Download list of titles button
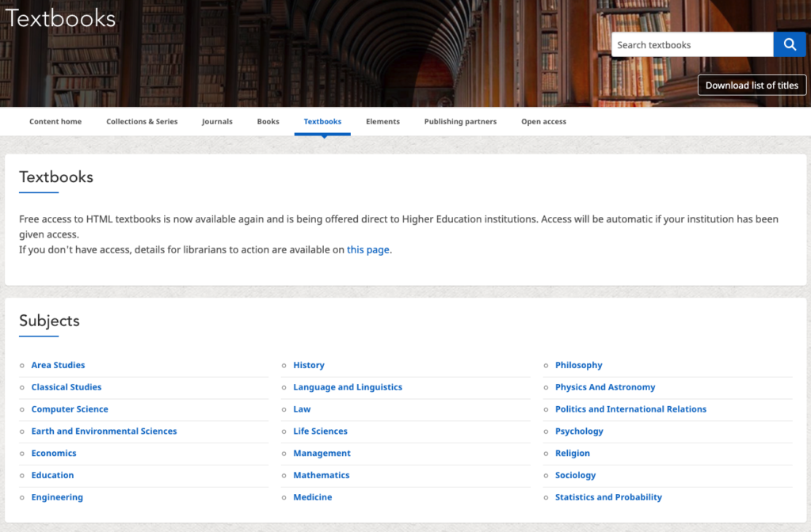811x532 pixels. (752, 85)
